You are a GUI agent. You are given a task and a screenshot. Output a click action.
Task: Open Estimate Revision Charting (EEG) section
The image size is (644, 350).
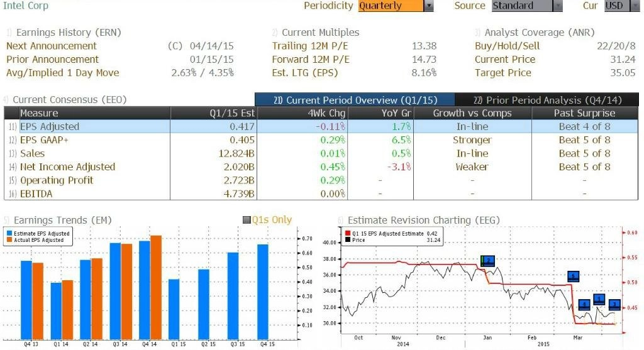(x=423, y=221)
